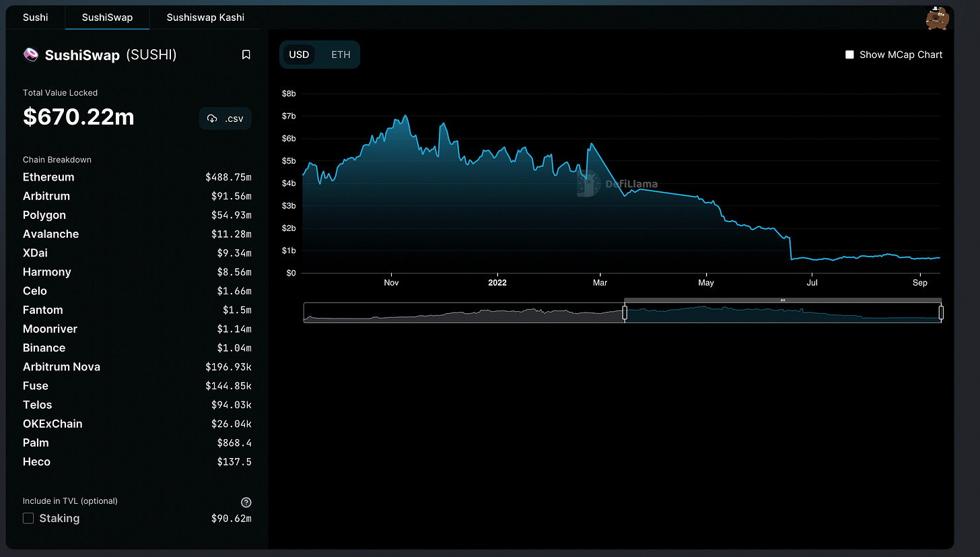Click the Palm chain row
This screenshot has width=980, height=557.
(x=137, y=443)
